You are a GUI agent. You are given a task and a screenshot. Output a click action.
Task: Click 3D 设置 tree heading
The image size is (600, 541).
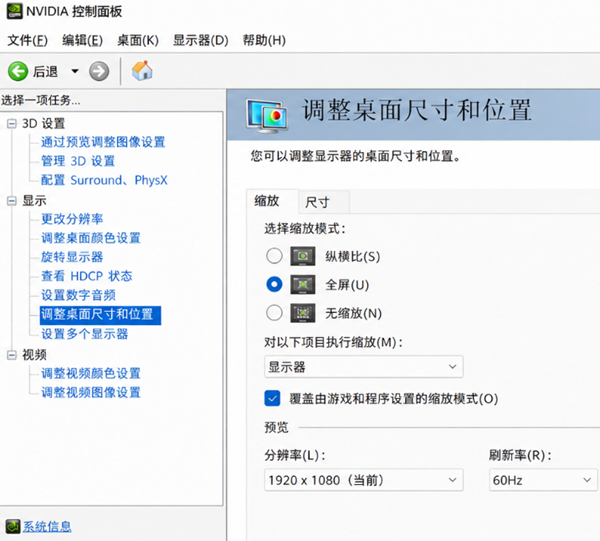tap(44, 124)
